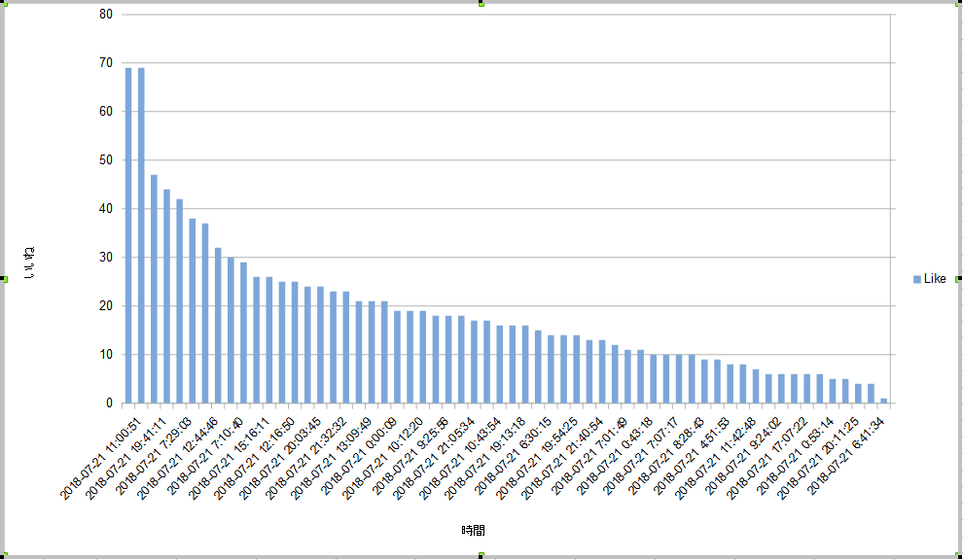Select the horizontal axis title 時間
Screen dimensions: 963x560
tap(473, 530)
